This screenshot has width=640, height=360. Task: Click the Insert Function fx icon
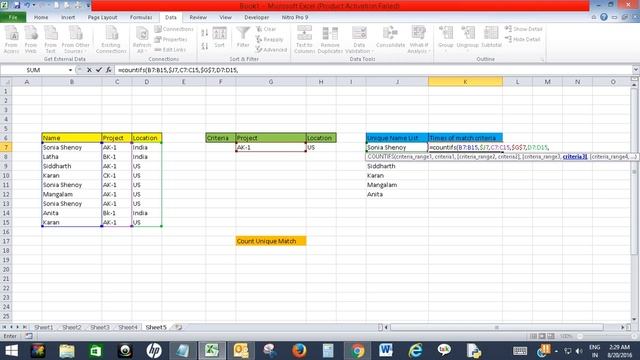point(109,70)
